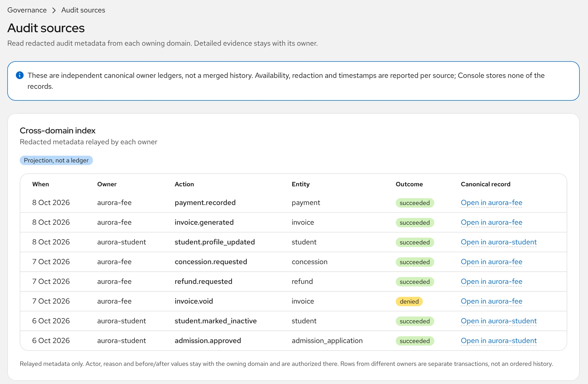
Task: Click the admission_application entity cell
Action: (x=327, y=341)
